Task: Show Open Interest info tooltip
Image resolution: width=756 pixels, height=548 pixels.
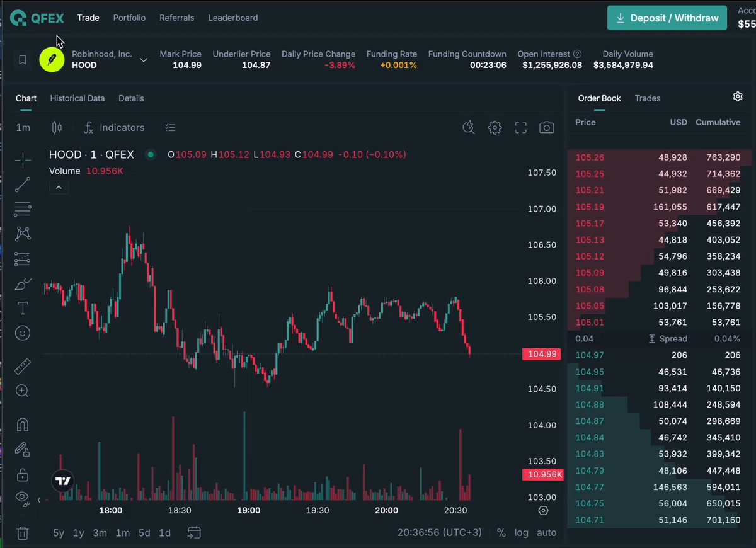Action: [x=577, y=54]
